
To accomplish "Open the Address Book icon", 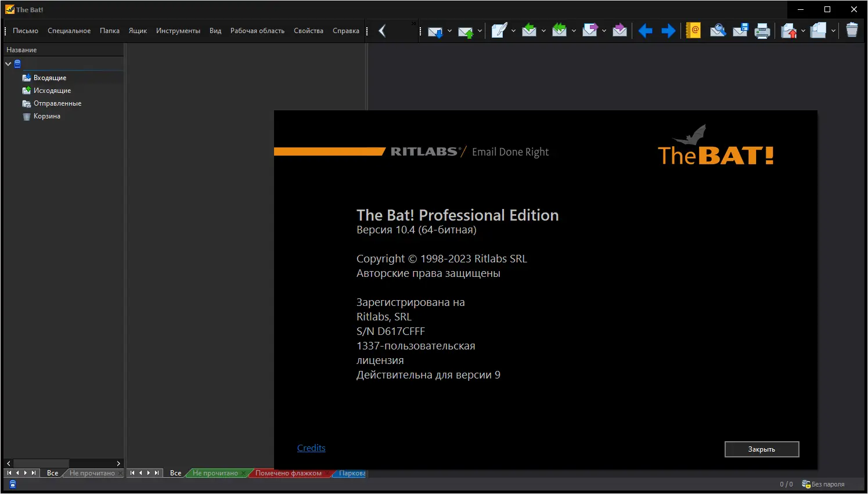I will click(x=693, y=30).
